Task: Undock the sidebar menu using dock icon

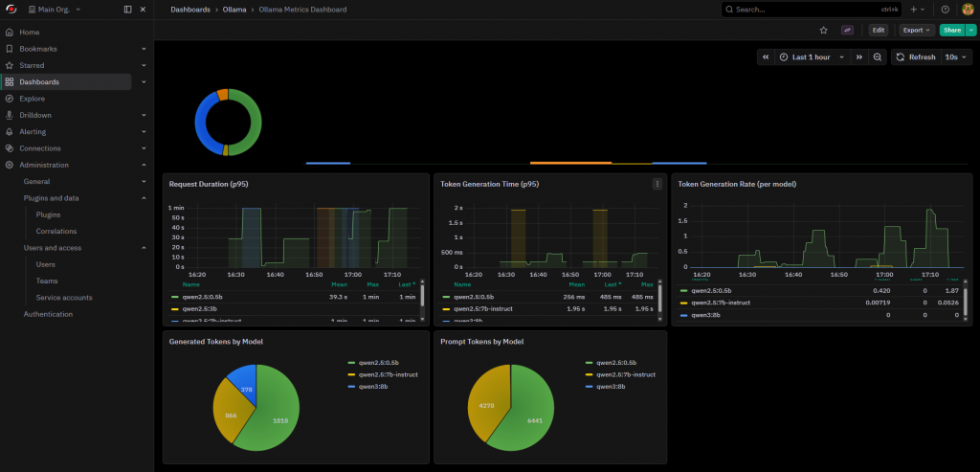Action: click(128, 10)
